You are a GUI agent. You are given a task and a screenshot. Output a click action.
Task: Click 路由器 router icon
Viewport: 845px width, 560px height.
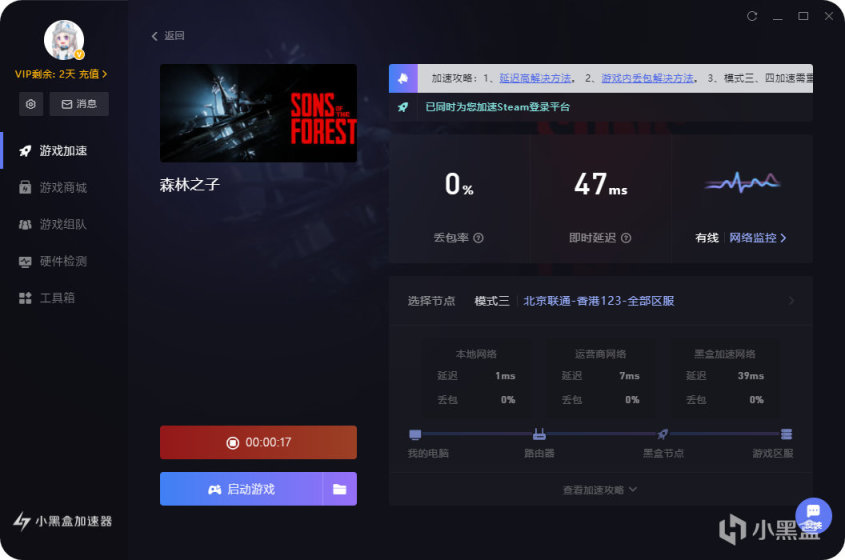click(539, 434)
